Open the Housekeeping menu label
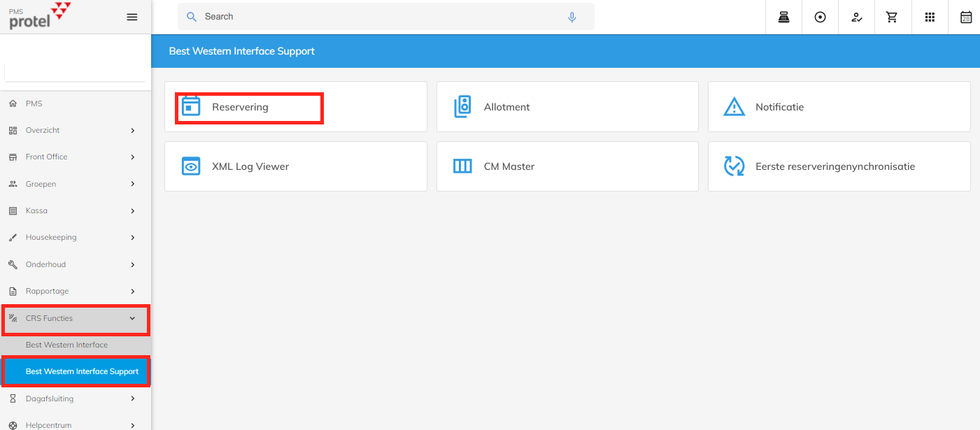 51,238
